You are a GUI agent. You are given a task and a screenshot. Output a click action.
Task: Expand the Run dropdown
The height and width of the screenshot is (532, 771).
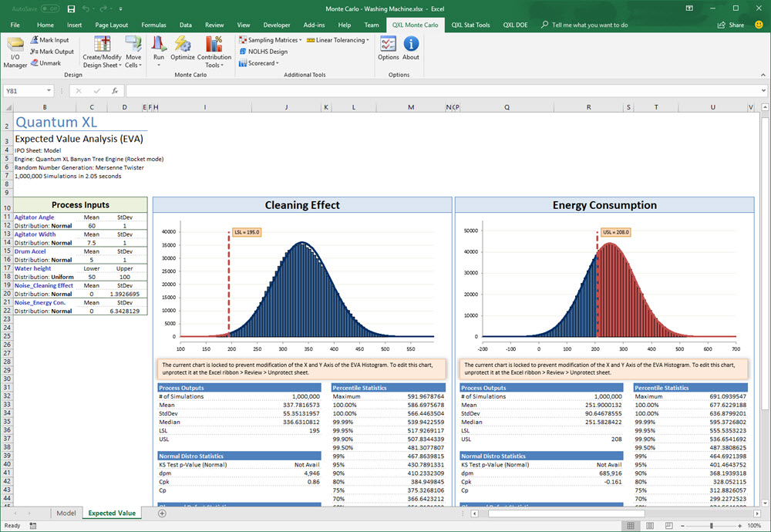point(159,65)
